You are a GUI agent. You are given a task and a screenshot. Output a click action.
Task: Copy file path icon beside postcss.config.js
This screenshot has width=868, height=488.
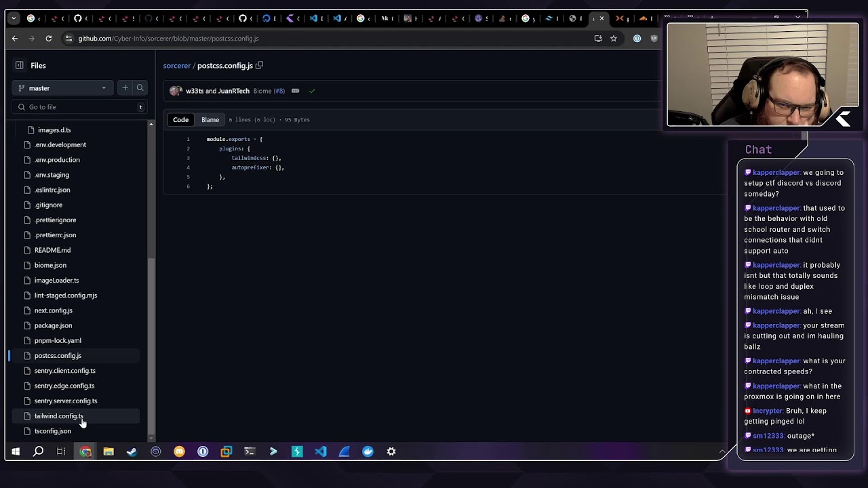coord(259,66)
